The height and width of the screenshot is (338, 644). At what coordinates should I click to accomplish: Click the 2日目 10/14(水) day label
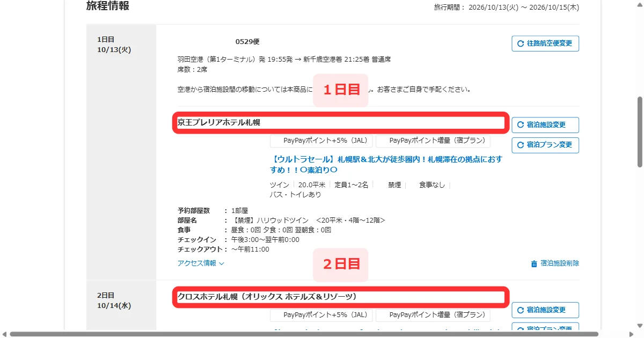[x=114, y=300]
